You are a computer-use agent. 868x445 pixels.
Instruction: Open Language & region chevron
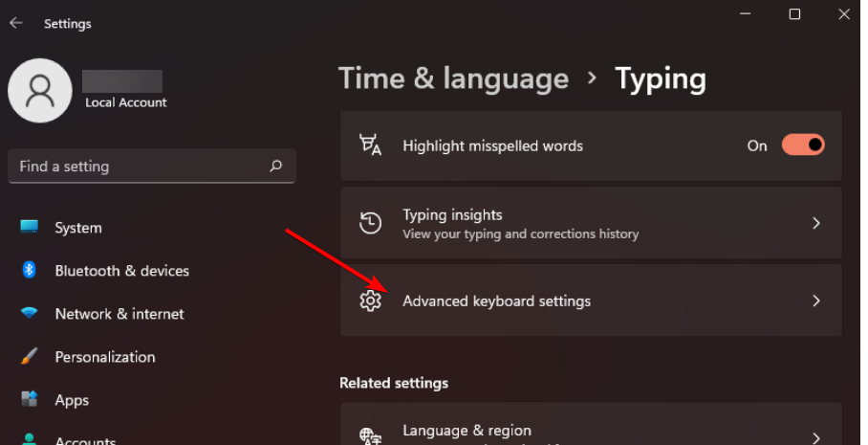(816, 436)
